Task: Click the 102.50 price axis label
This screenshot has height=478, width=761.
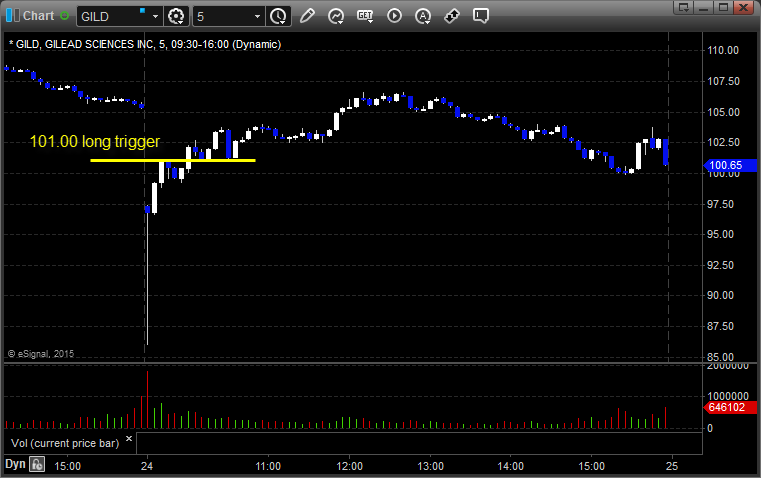Action: [x=723, y=142]
